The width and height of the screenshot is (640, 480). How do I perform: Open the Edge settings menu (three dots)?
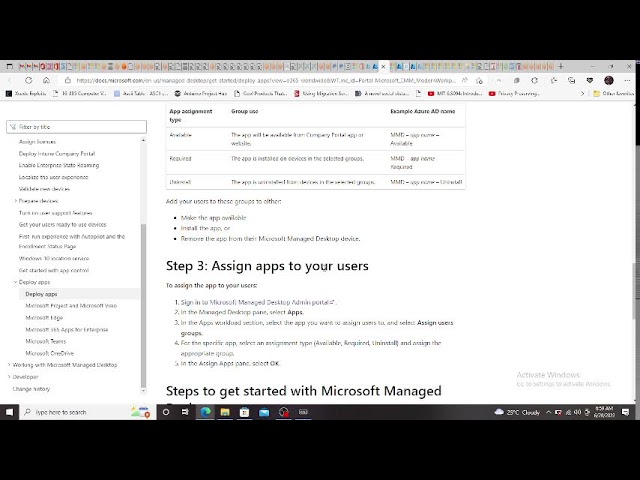[627, 80]
